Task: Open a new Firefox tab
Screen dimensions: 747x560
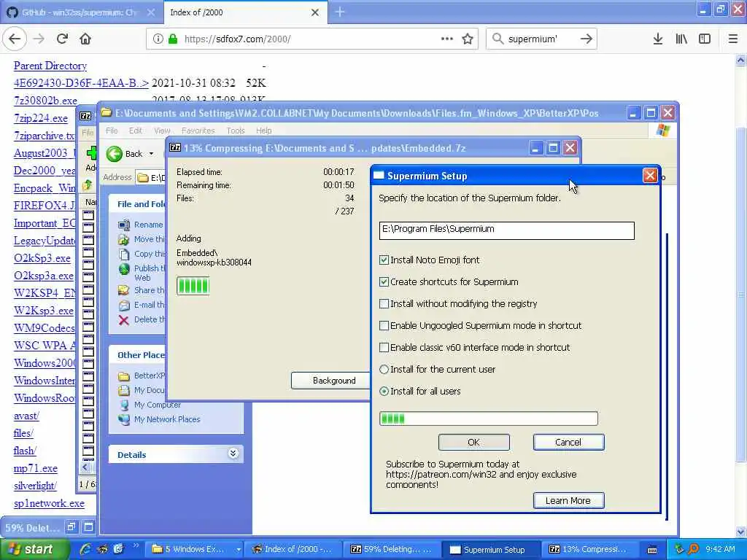Action: 340,12
